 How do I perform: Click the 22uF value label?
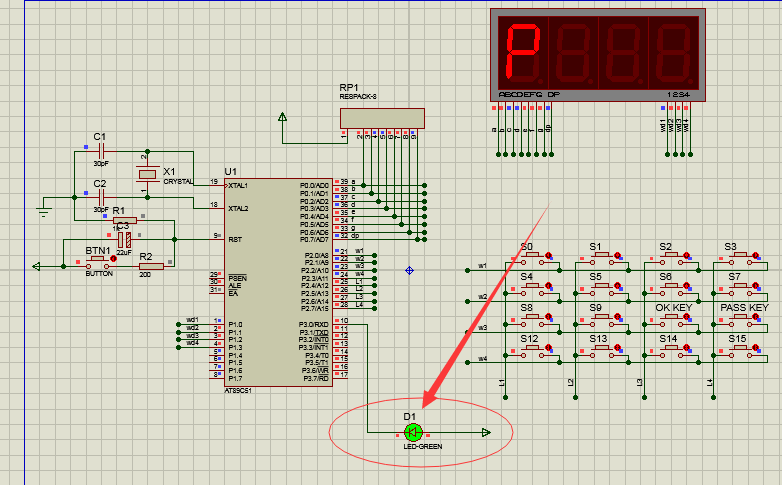pos(124,253)
